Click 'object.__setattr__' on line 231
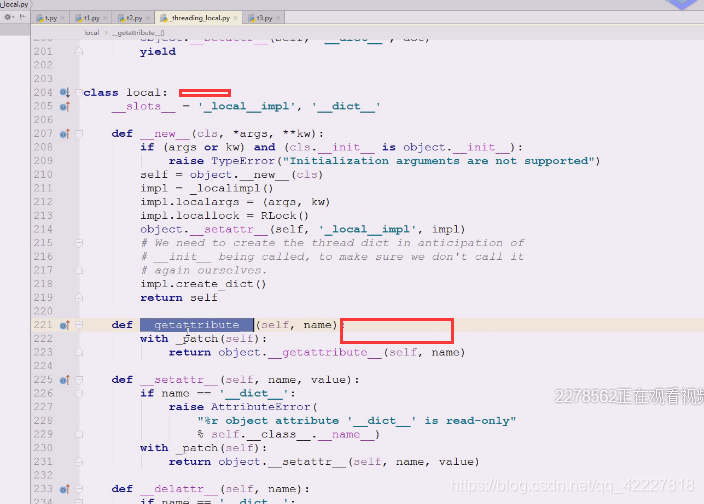 click(x=282, y=462)
